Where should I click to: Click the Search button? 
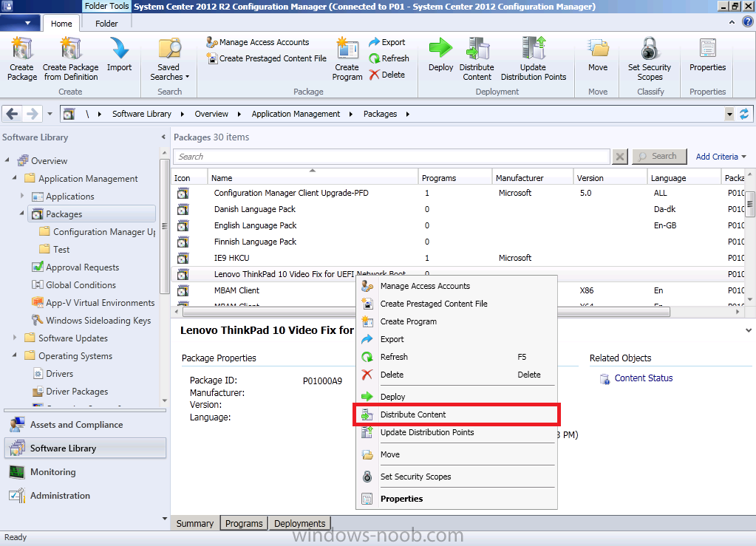coord(659,156)
